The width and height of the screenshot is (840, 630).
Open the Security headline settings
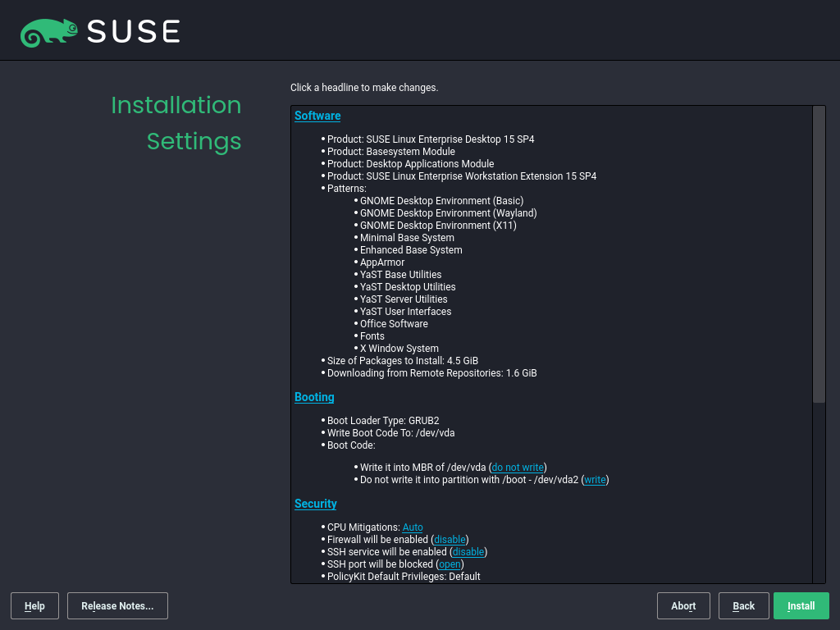(316, 504)
